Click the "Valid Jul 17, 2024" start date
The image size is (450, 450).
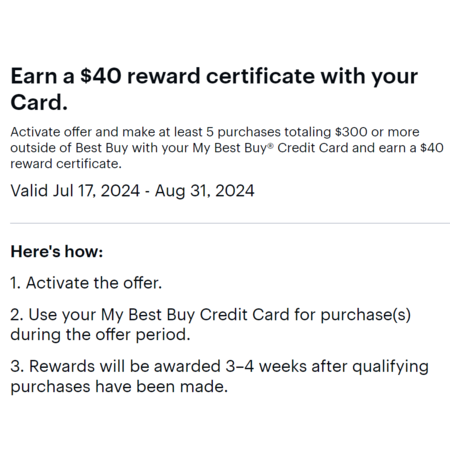[75, 191]
